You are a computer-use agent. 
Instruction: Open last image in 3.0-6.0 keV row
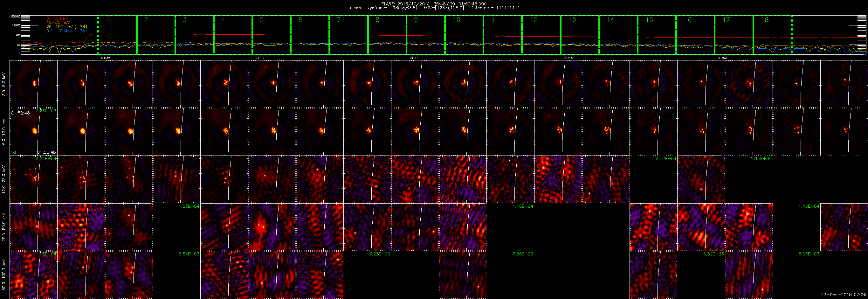[x=844, y=84]
